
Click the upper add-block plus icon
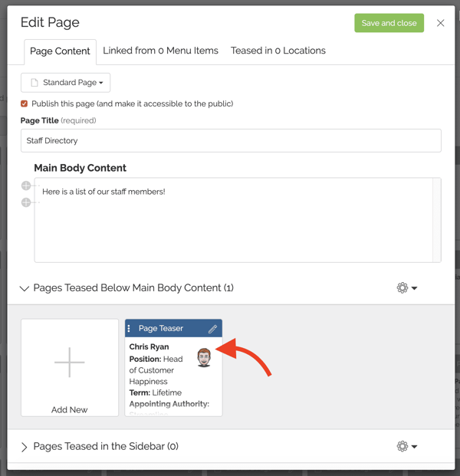26,185
